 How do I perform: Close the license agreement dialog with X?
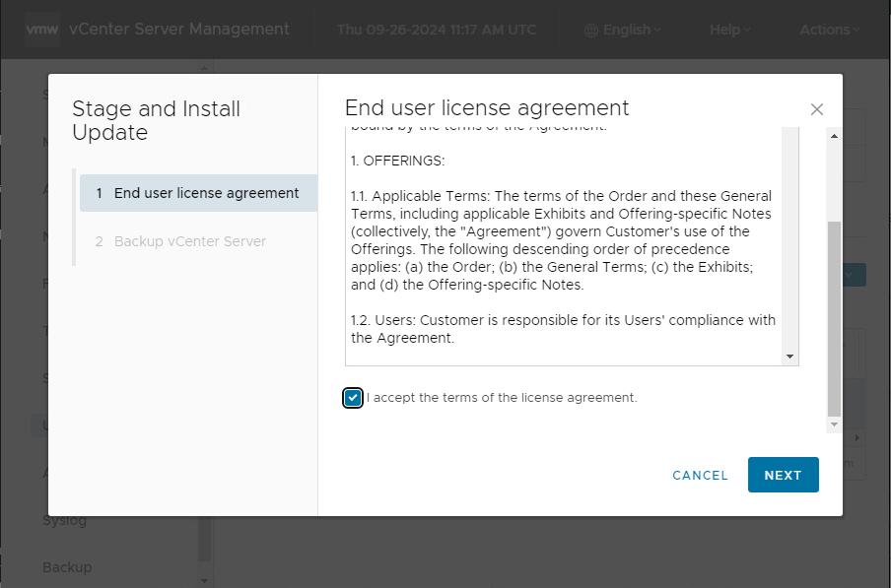coord(816,109)
